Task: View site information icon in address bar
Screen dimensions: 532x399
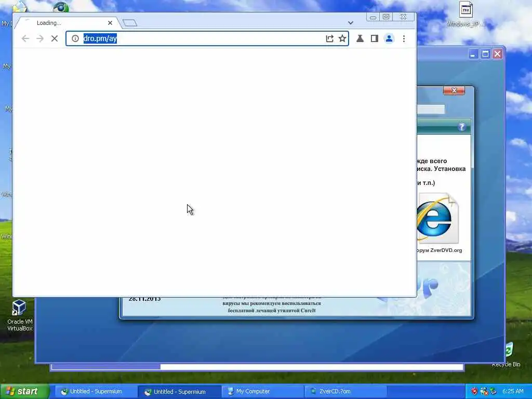Action: (x=75, y=38)
